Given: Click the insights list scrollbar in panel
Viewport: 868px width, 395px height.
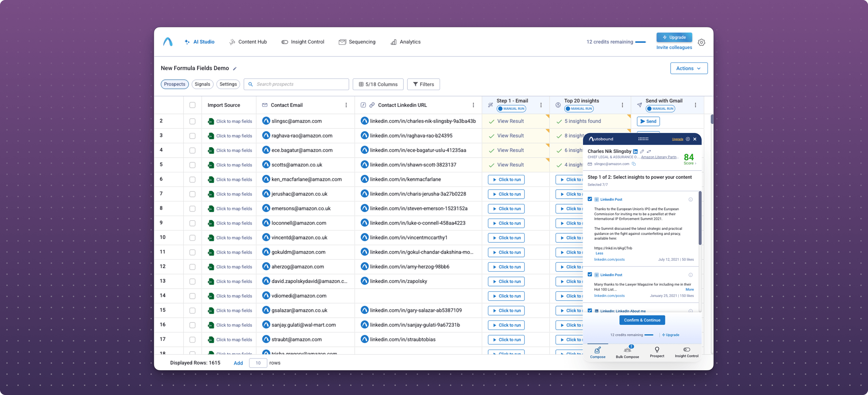Looking at the screenshot, I should pyautogui.click(x=700, y=219).
